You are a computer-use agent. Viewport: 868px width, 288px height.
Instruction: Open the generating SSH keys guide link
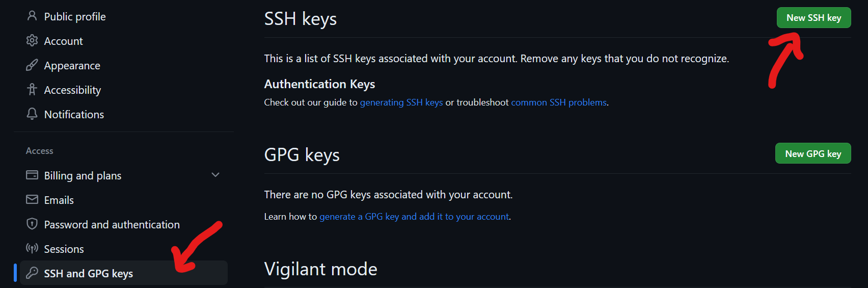401,102
